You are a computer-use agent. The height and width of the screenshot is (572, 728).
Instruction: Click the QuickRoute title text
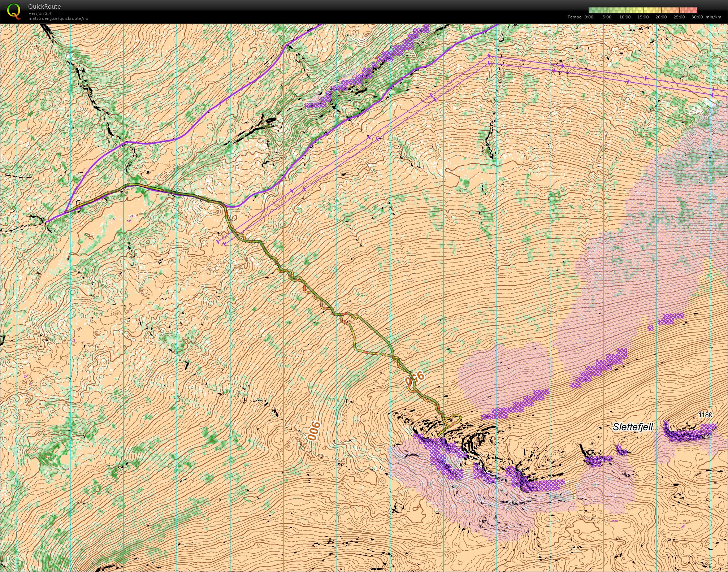pos(44,6)
